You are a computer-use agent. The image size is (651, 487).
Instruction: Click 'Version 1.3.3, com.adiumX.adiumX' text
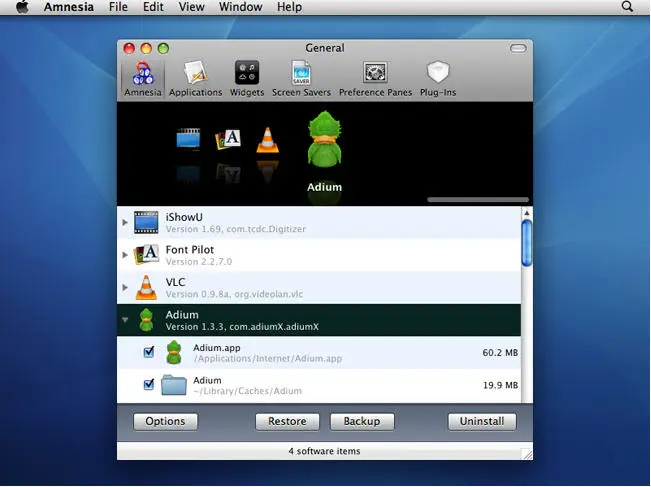pyautogui.click(x=242, y=327)
